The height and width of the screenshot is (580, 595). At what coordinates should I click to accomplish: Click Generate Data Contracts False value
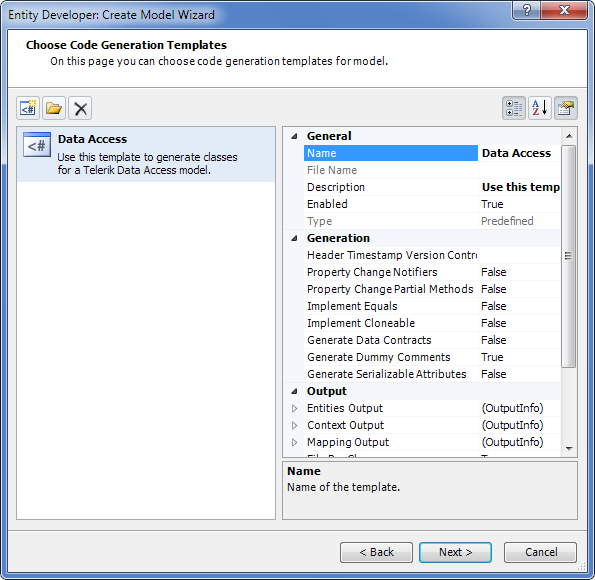click(x=519, y=340)
